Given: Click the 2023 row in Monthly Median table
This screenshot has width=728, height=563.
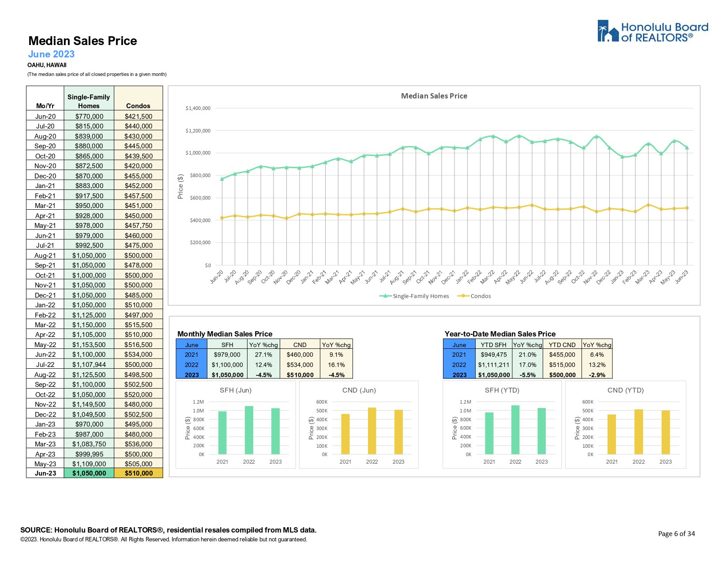Looking at the screenshot, I should click(x=264, y=374).
